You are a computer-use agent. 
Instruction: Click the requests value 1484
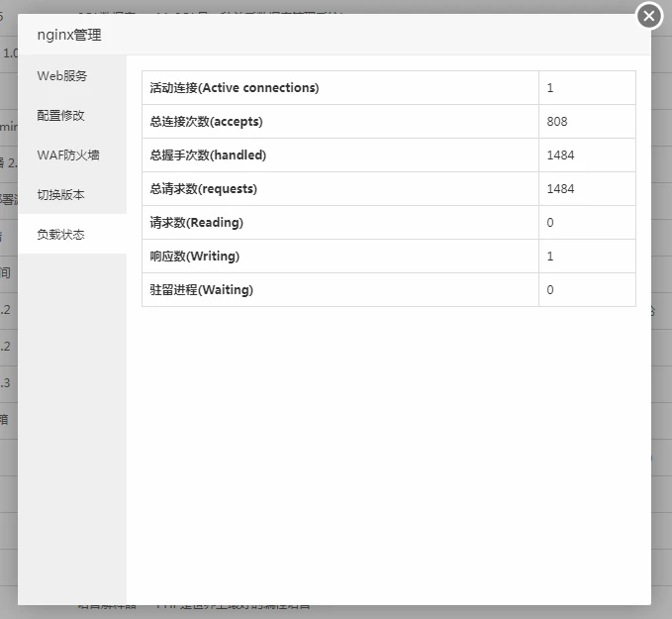coord(560,189)
